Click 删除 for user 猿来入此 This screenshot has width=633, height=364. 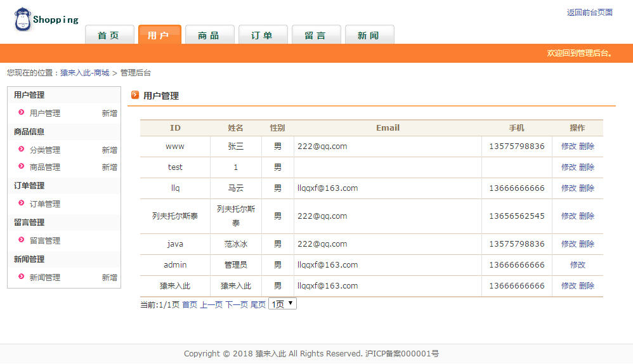tap(587, 286)
